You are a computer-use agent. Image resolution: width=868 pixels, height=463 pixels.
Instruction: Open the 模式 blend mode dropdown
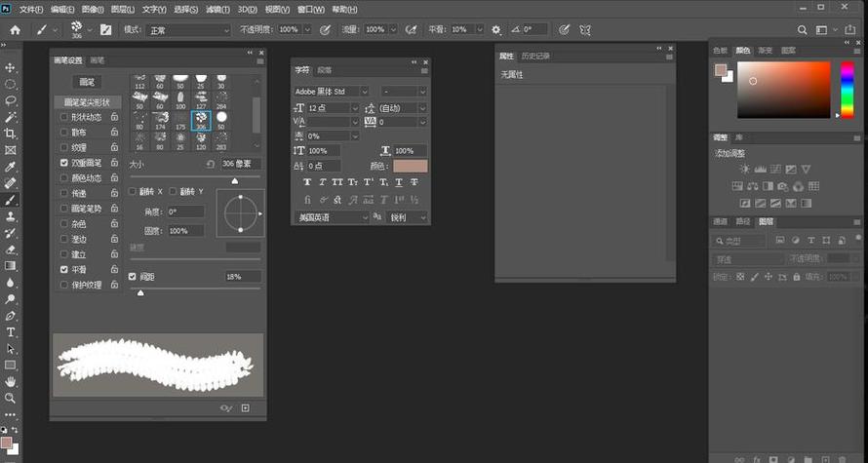click(x=187, y=30)
